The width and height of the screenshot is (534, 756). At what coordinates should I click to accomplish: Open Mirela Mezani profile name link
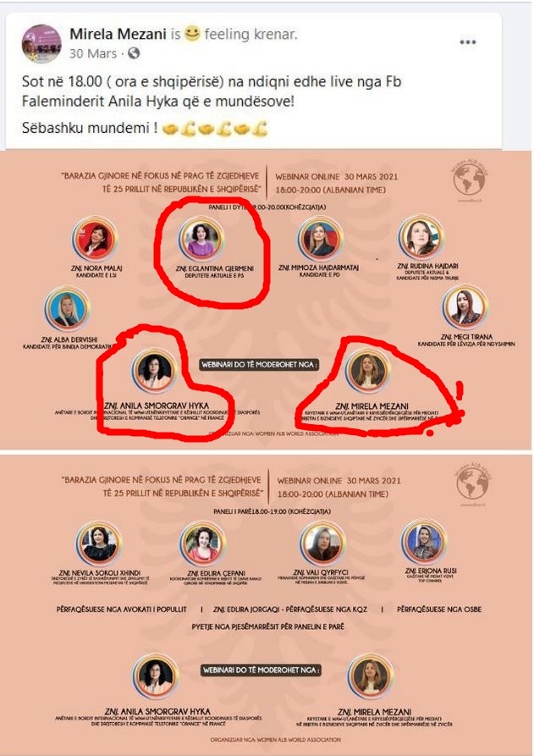coord(118,34)
